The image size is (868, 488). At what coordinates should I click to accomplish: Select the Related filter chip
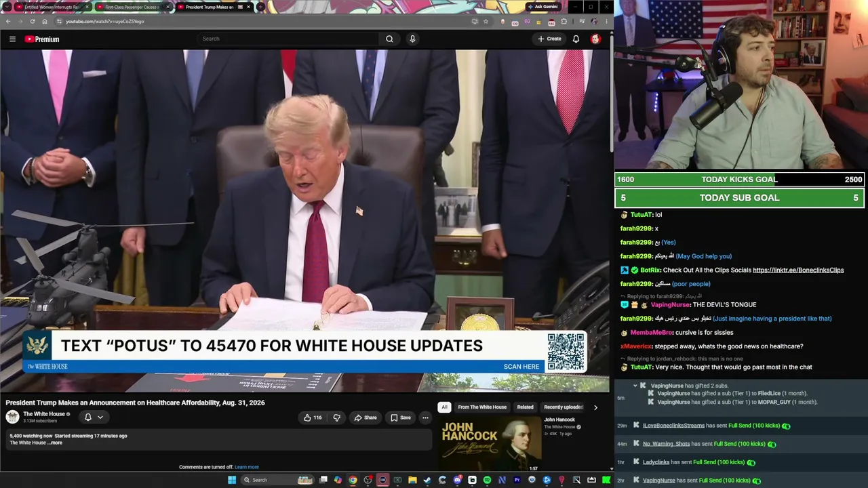point(526,407)
